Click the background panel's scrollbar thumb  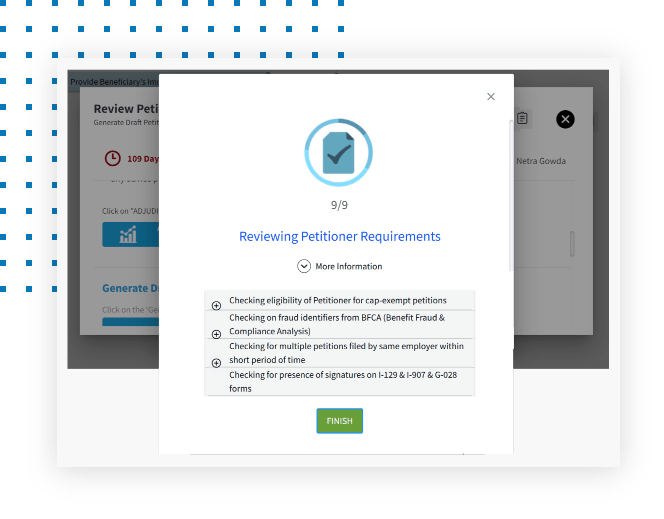(572, 243)
